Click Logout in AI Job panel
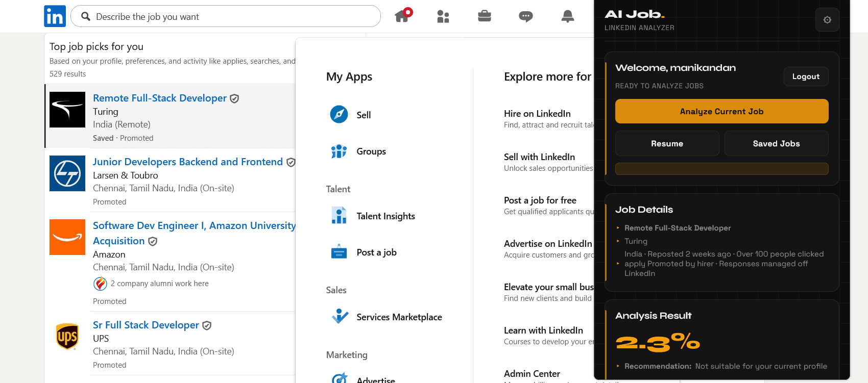Image resolution: width=868 pixels, height=383 pixels. click(x=806, y=76)
